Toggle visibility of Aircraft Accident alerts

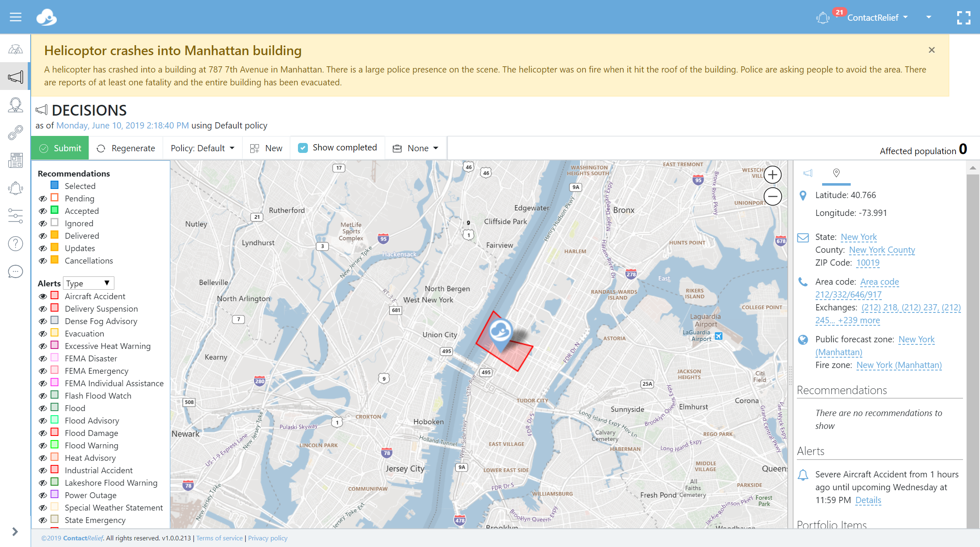click(x=43, y=296)
